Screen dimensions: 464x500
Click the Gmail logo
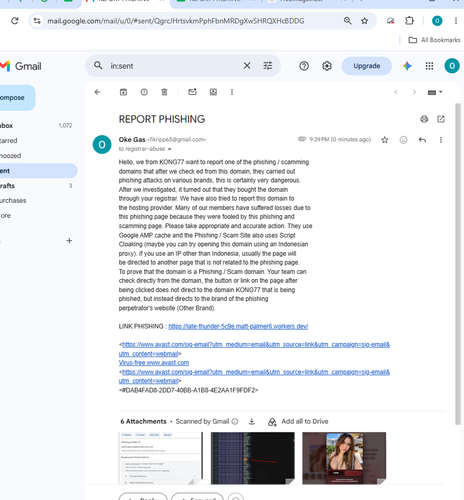(21, 66)
